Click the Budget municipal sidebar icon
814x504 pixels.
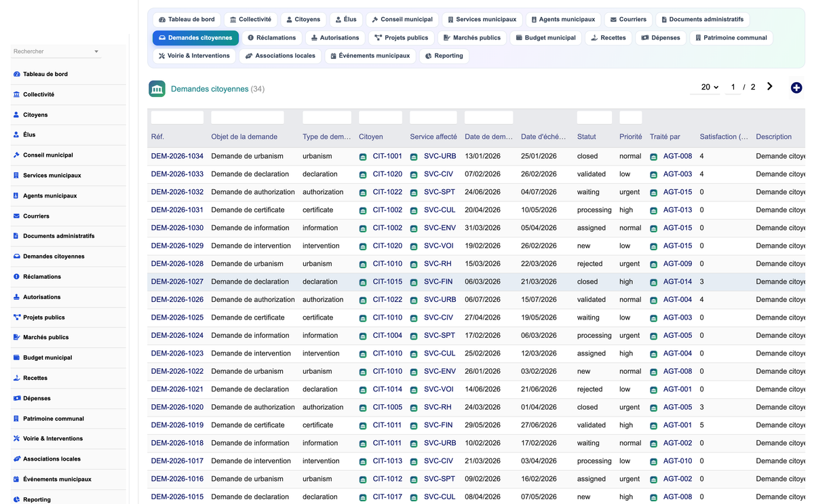pyautogui.click(x=16, y=357)
